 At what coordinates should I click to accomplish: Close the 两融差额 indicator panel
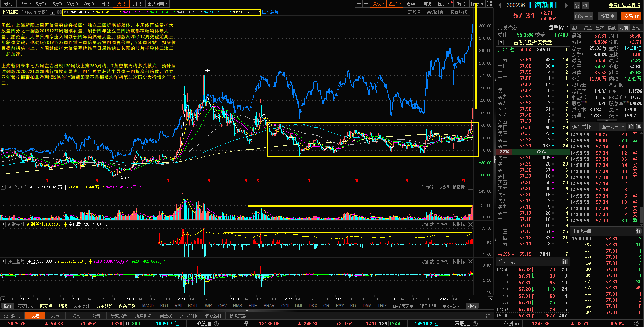coord(471,224)
